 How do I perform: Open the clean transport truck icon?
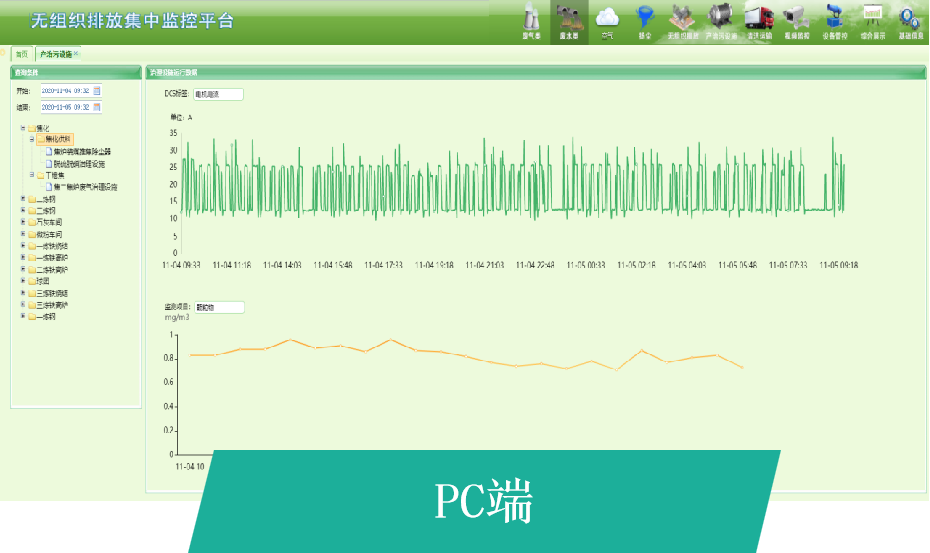[x=759, y=20]
